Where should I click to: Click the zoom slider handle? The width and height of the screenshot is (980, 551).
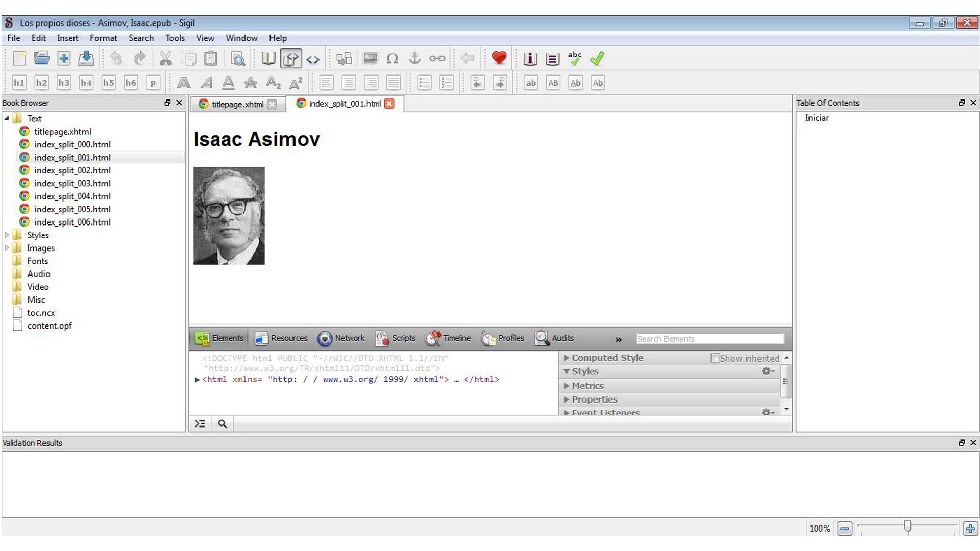click(x=907, y=526)
